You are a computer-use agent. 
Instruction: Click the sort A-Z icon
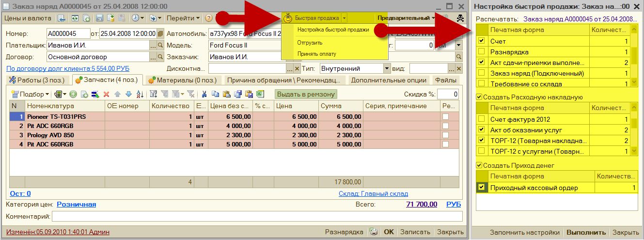(x=140, y=94)
